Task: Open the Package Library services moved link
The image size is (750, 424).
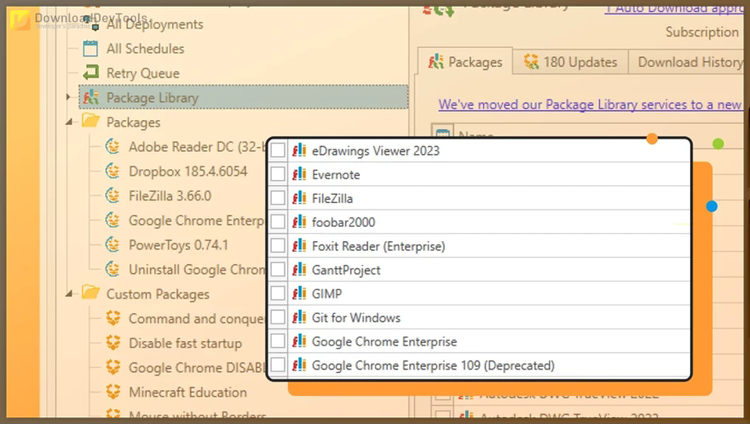Action: (590, 104)
